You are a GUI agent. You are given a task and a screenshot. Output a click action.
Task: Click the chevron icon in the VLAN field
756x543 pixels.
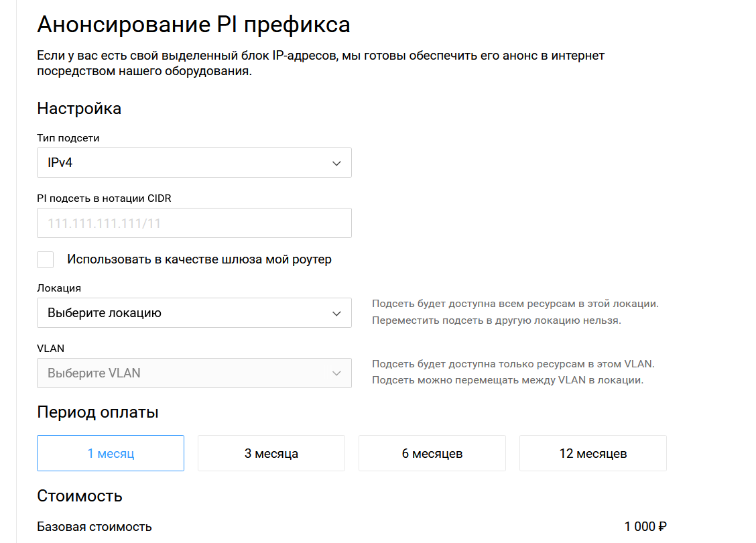(x=336, y=373)
